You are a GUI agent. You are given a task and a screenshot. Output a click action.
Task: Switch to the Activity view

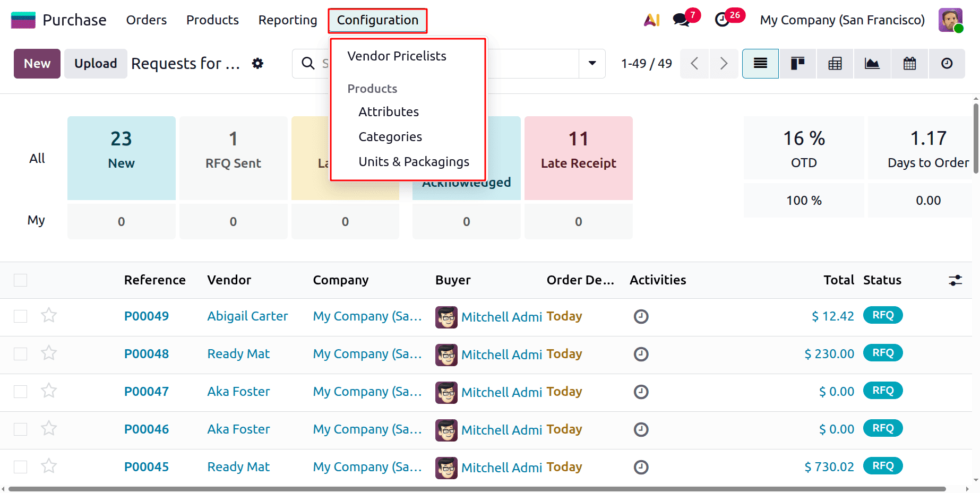[x=947, y=63]
